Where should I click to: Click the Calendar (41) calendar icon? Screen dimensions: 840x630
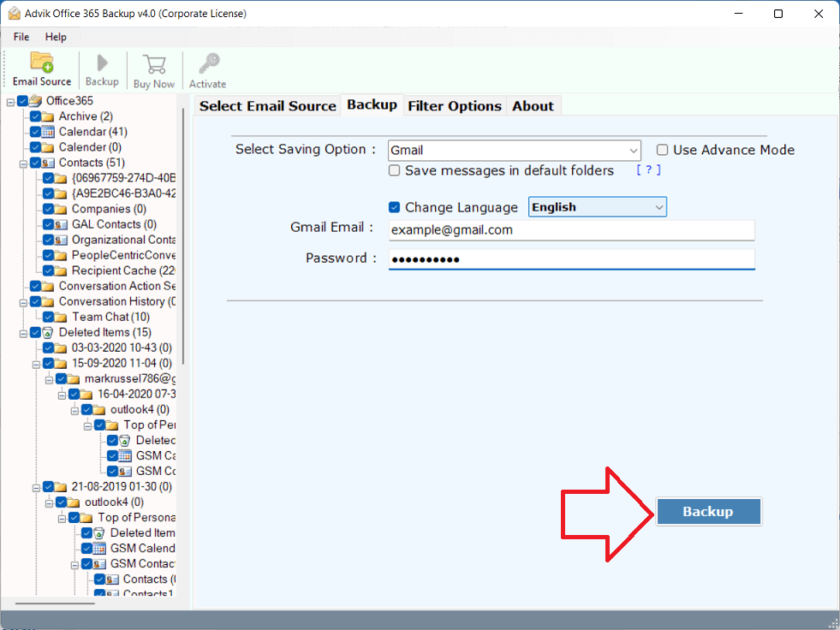[48, 132]
